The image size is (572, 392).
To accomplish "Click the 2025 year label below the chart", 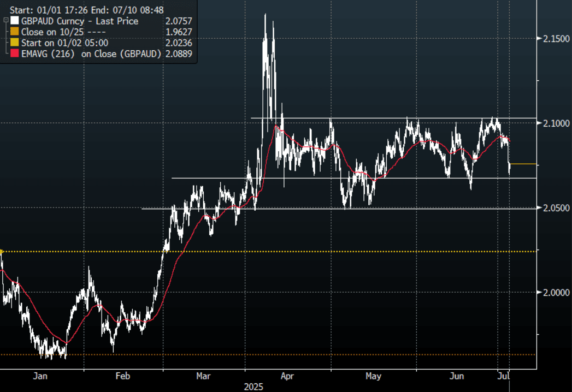I will [253, 387].
